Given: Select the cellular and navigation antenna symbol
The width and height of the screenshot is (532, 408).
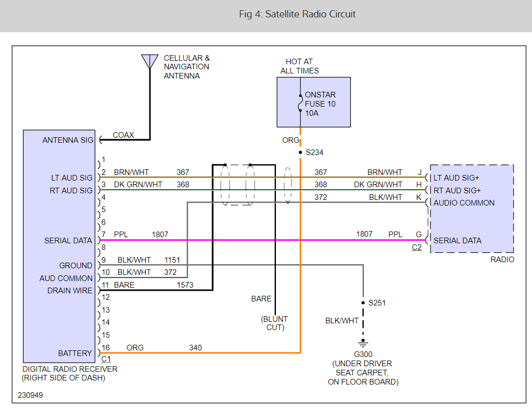Looking at the screenshot, I should [x=149, y=61].
